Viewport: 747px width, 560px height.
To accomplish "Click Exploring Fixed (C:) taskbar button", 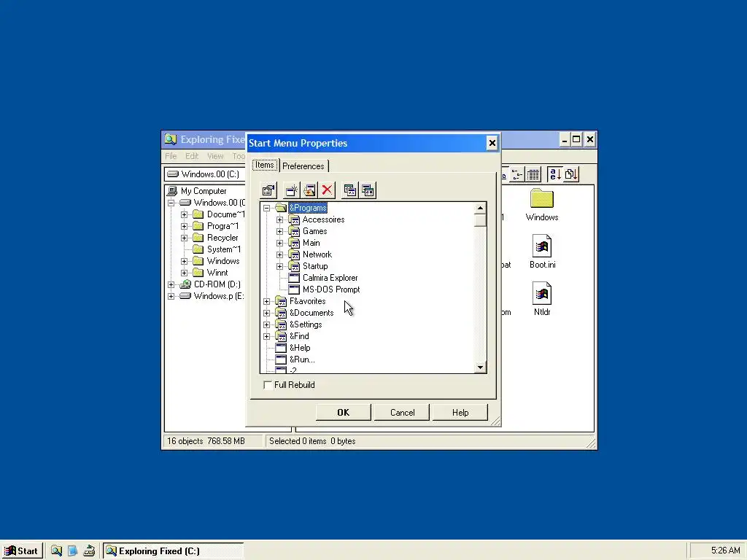I will pyautogui.click(x=173, y=551).
